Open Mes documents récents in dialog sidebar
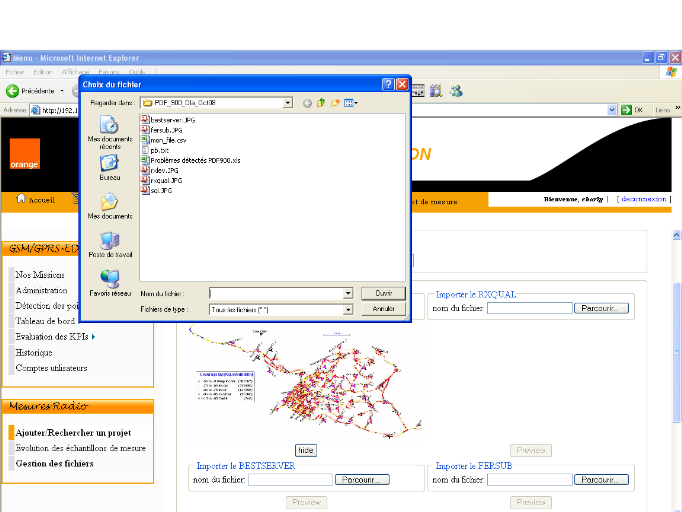The image size is (682, 512). (x=110, y=132)
